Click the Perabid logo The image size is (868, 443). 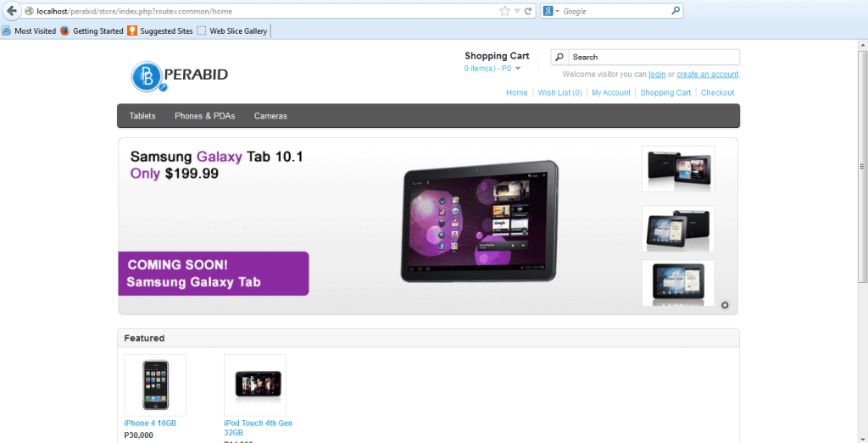pyautogui.click(x=180, y=75)
